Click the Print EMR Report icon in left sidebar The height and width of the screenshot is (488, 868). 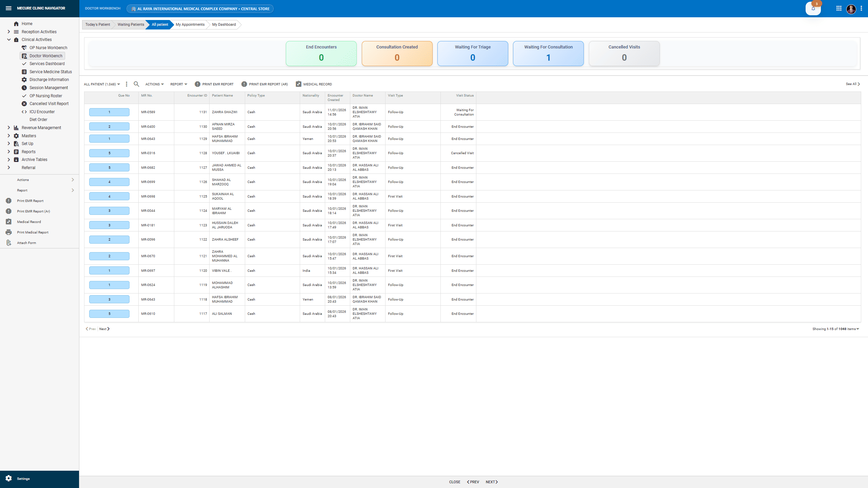[8, 201]
